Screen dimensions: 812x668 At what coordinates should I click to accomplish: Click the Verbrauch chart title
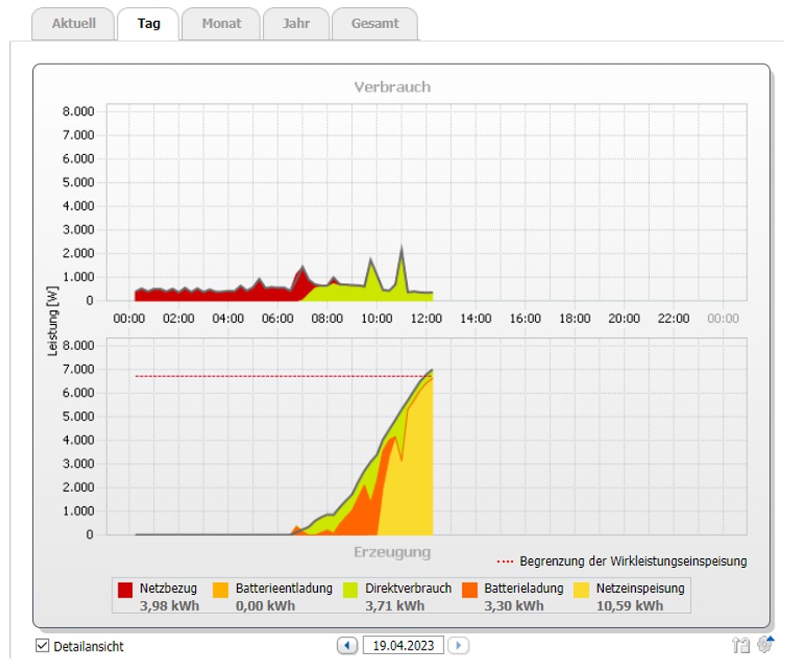pos(392,87)
